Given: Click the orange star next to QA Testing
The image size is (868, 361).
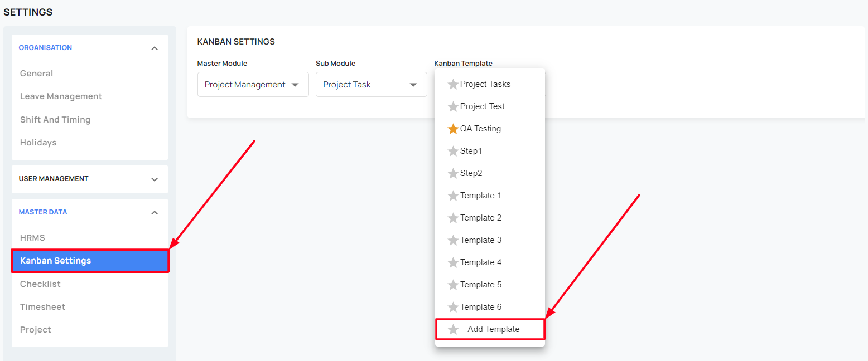Looking at the screenshot, I should point(453,129).
